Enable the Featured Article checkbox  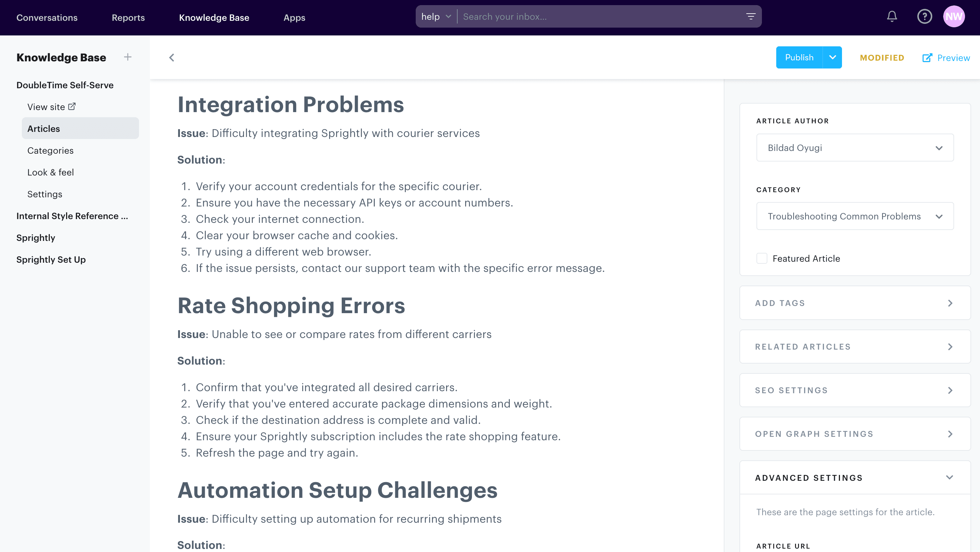coord(762,258)
